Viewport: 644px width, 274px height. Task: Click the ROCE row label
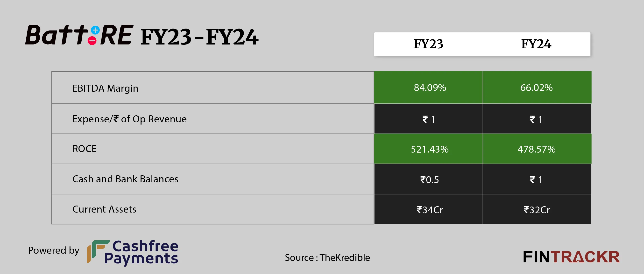[84, 149]
